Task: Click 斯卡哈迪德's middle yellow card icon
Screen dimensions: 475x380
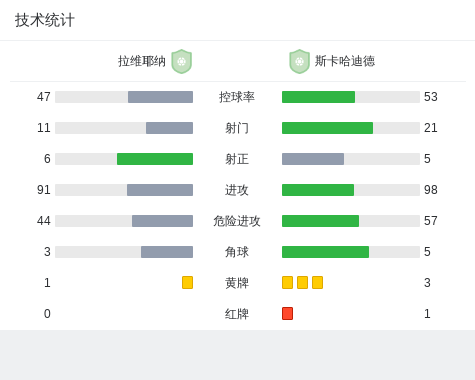Action: point(302,282)
